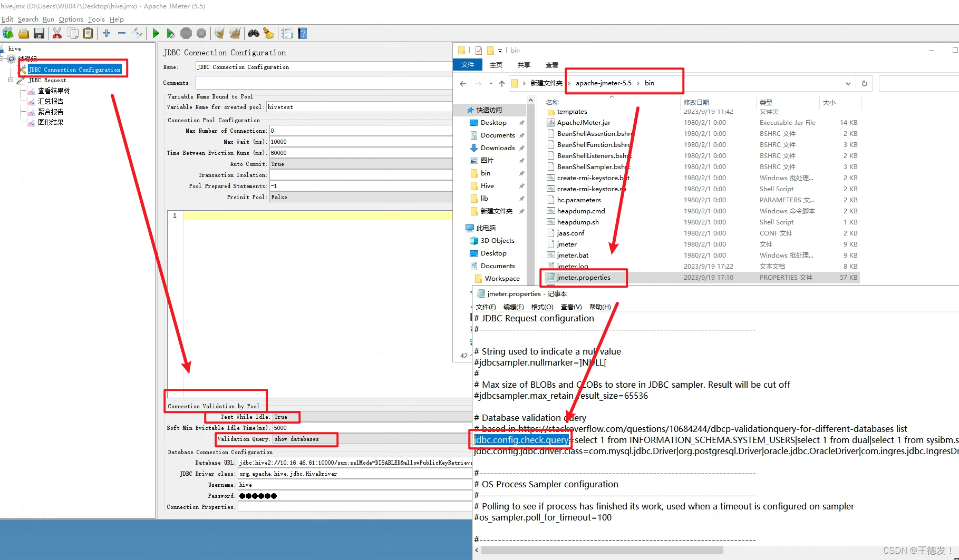Cut selected element with scissors icon
This screenshot has width=959, height=560.
click(x=57, y=33)
